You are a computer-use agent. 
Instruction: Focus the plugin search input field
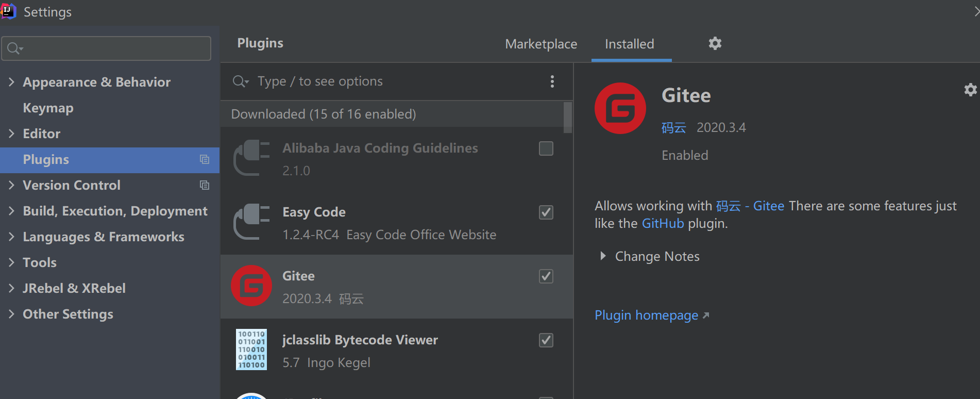(x=397, y=81)
